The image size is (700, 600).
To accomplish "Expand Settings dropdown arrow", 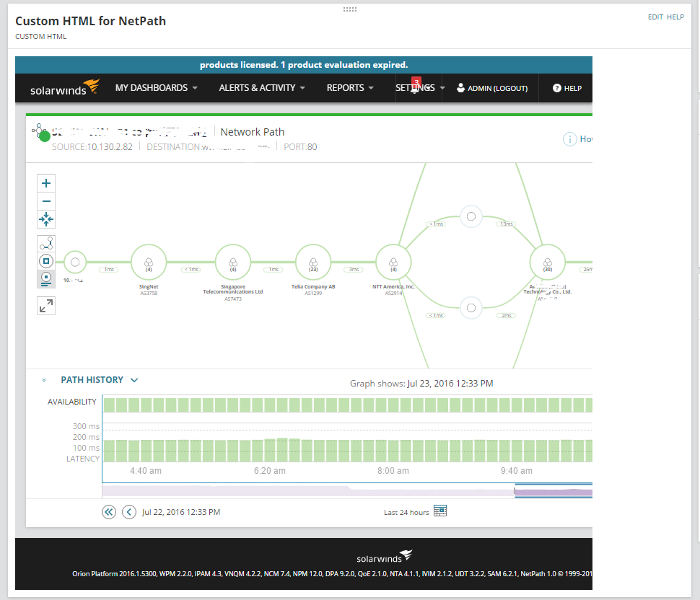I will click(442, 88).
